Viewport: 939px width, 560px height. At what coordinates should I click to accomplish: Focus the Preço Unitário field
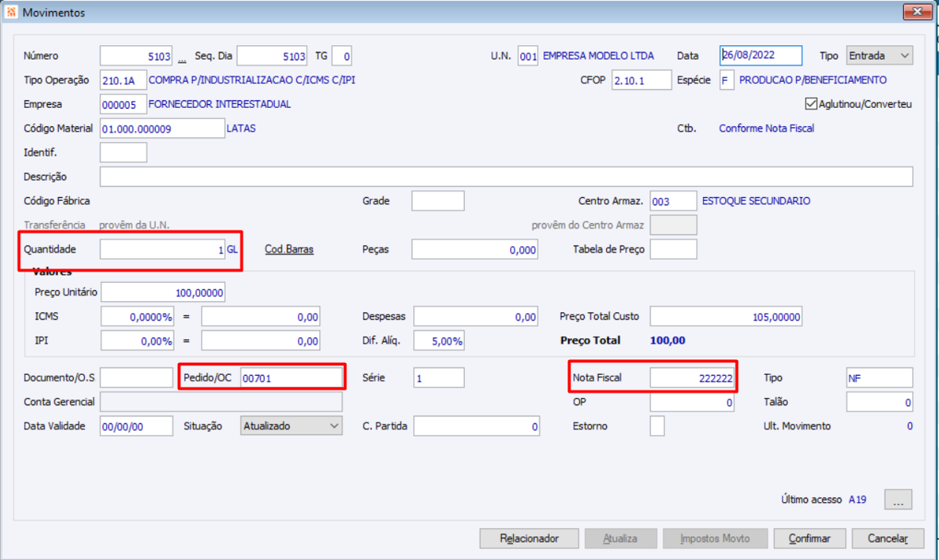163,292
